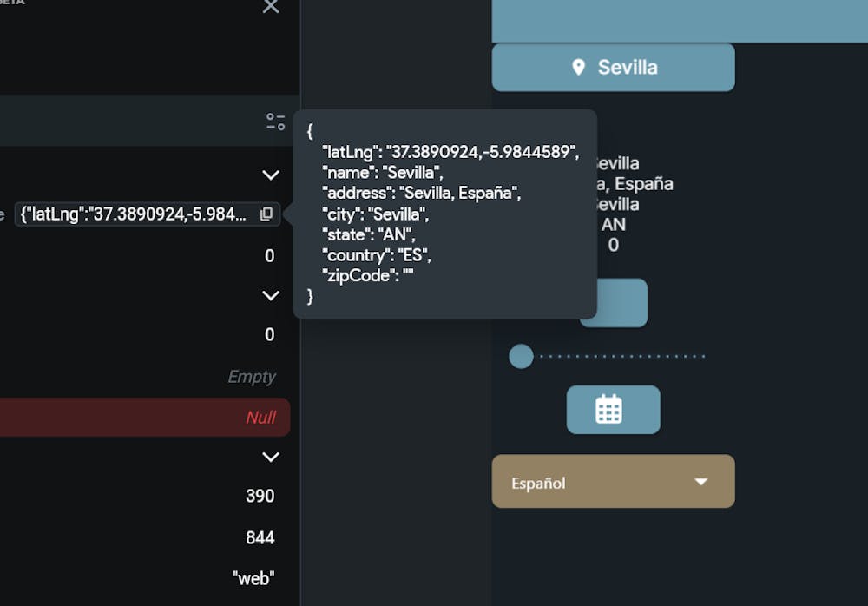Click the "latLng" line in JSON tooltip

450,152
